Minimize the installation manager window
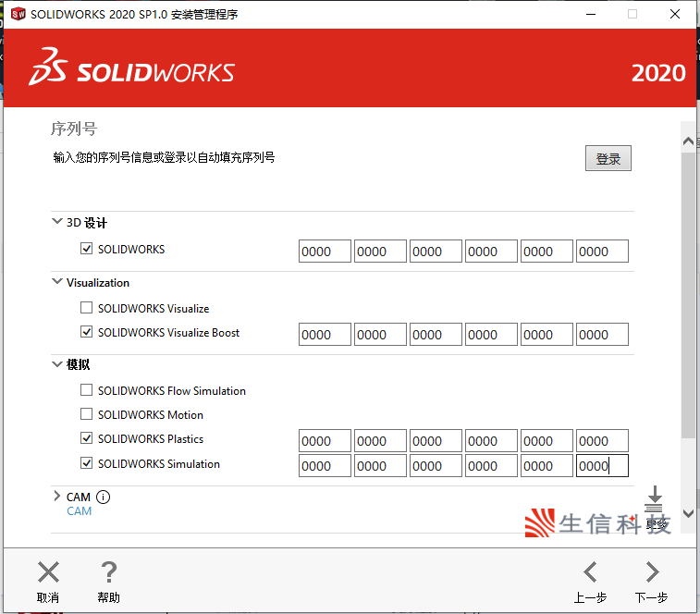This screenshot has width=700, height=614. coord(591,14)
